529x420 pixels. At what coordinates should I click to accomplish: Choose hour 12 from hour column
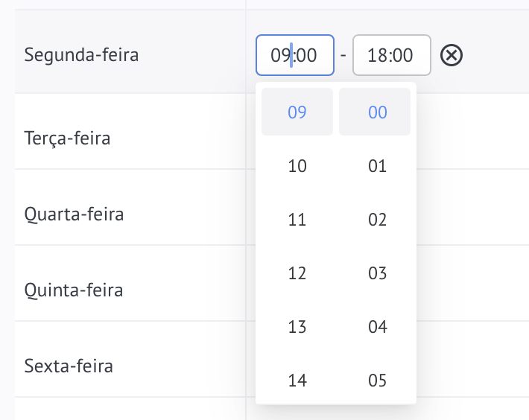(297, 273)
